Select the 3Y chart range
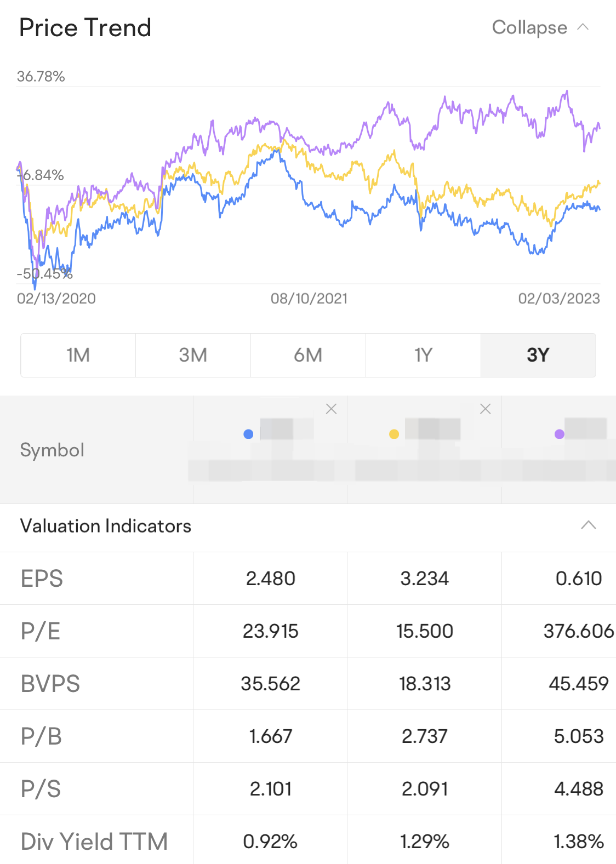Image resolution: width=616 pixels, height=864 pixels. 538,355
